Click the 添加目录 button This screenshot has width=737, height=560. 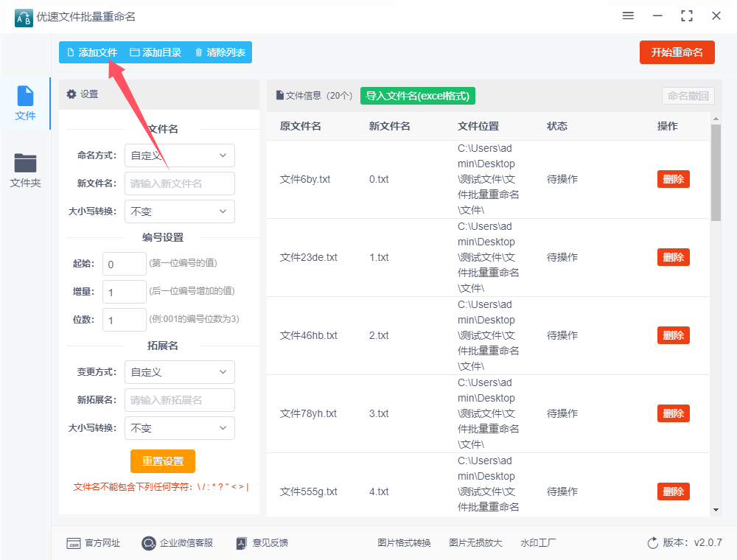(x=156, y=52)
